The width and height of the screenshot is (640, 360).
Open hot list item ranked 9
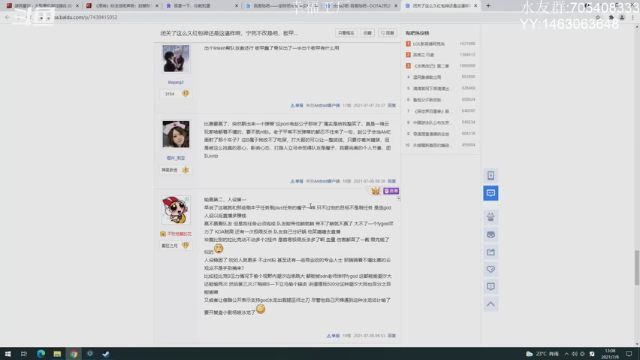431,133
